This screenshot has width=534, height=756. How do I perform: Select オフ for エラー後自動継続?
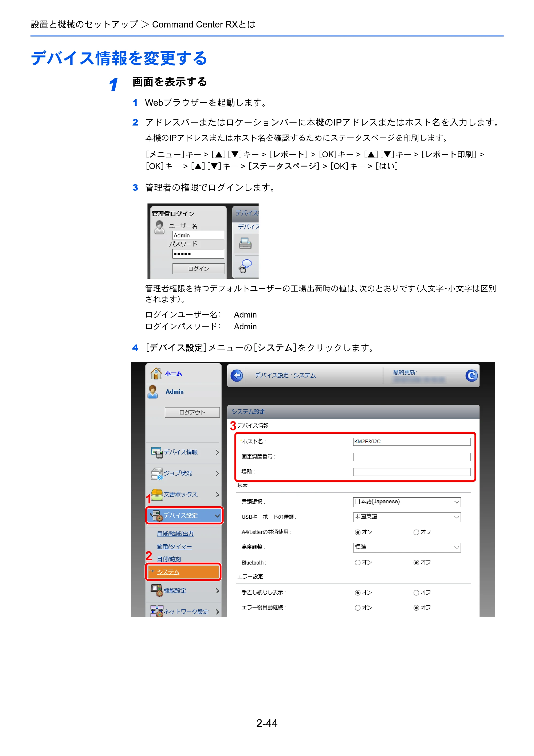(x=416, y=608)
